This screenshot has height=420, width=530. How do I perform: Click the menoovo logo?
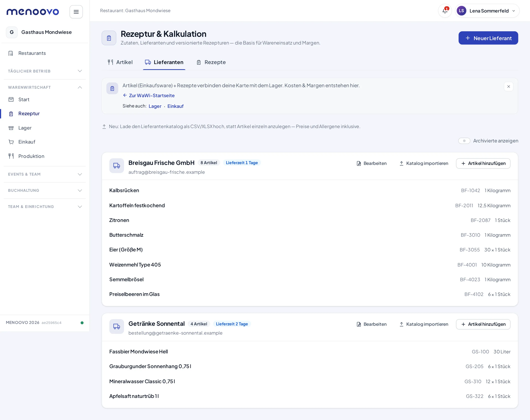(33, 12)
